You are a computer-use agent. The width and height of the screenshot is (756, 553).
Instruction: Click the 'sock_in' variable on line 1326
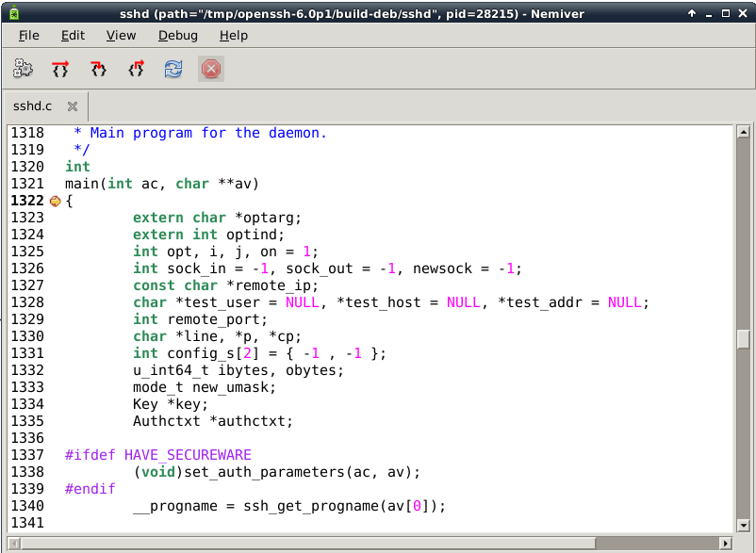[197, 268]
